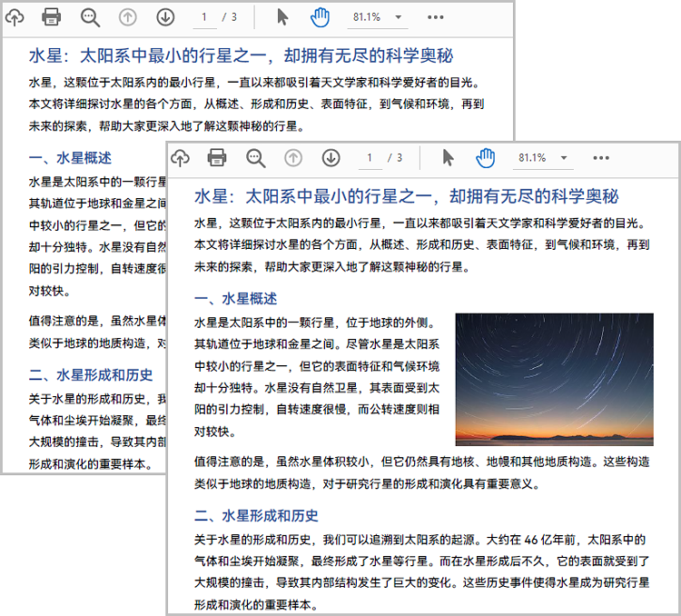
Task: Select hand pan tool in back window
Action: coord(321,17)
